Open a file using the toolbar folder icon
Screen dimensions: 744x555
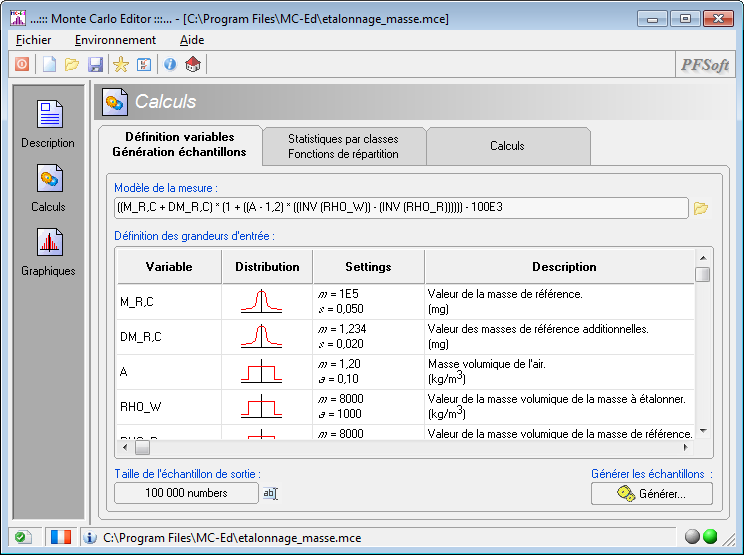pos(72,64)
